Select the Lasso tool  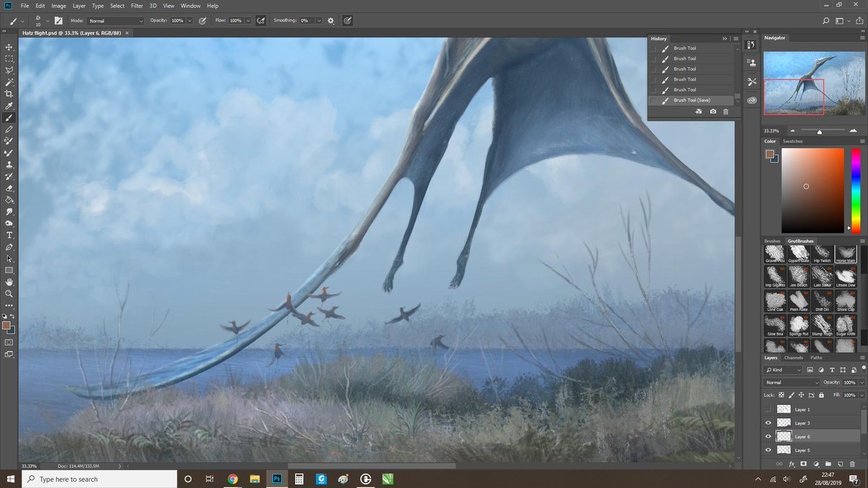tap(9, 70)
